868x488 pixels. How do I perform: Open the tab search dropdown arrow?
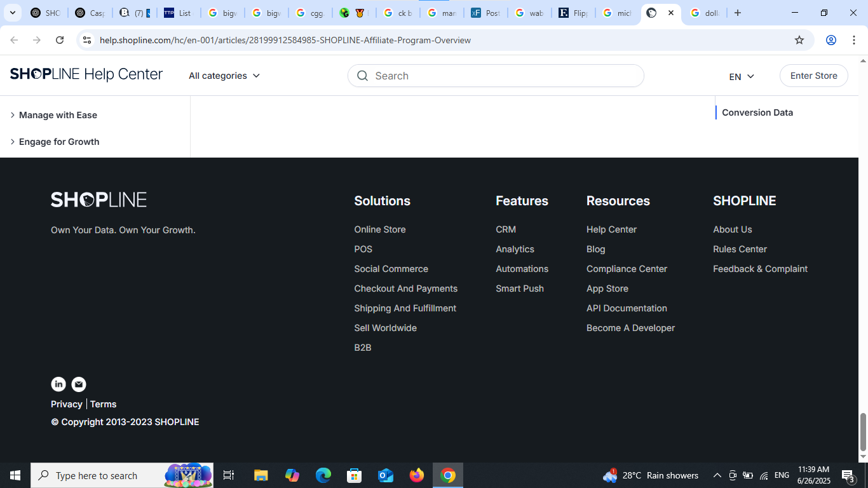[12, 13]
